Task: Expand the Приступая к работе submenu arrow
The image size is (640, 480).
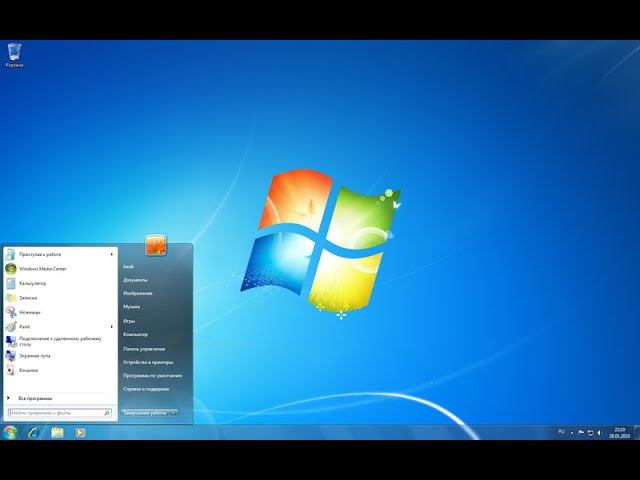Action: [x=111, y=254]
